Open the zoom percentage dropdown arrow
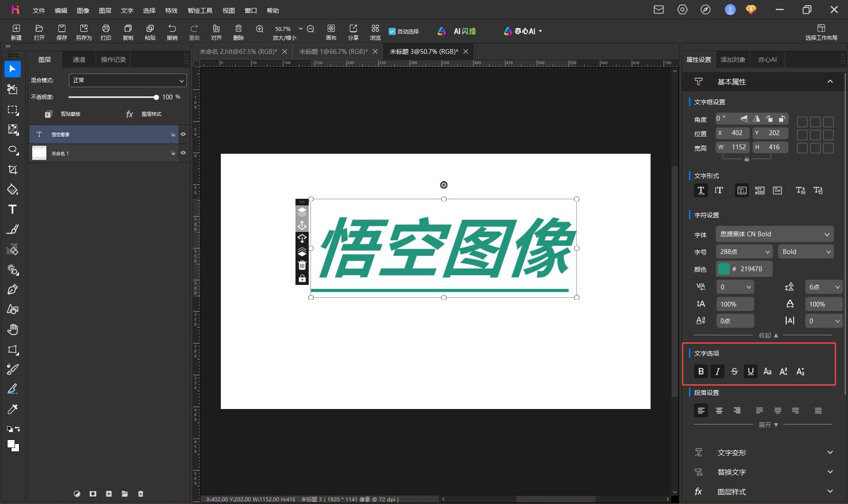848x504 pixels. coord(301,29)
